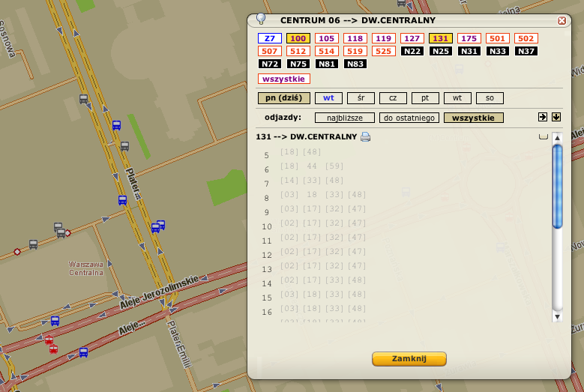584x392 pixels.
Task: Open line 175 timetable
Action: click(x=469, y=38)
